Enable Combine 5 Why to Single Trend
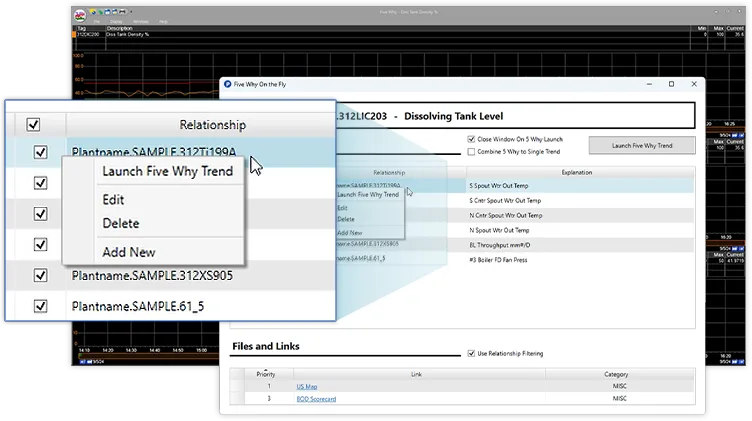This screenshot has height=421, width=752. 471,152
